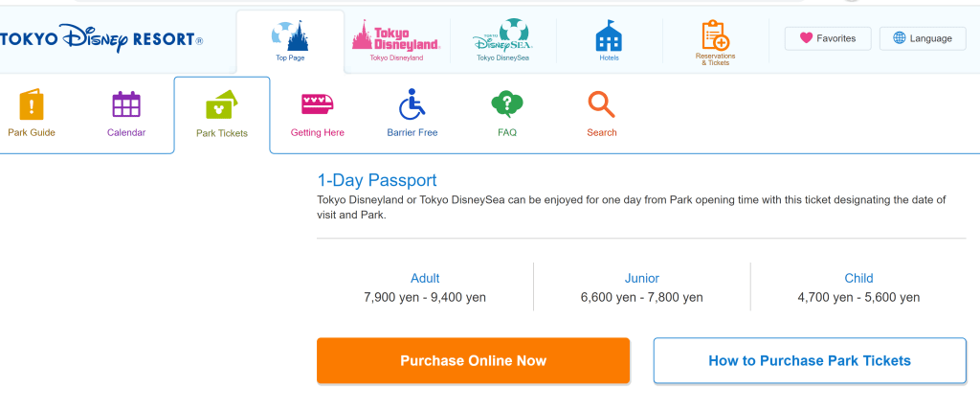Open the Top Page castle icon
Viewport: 980px width, 412px height.
(290, 36)
